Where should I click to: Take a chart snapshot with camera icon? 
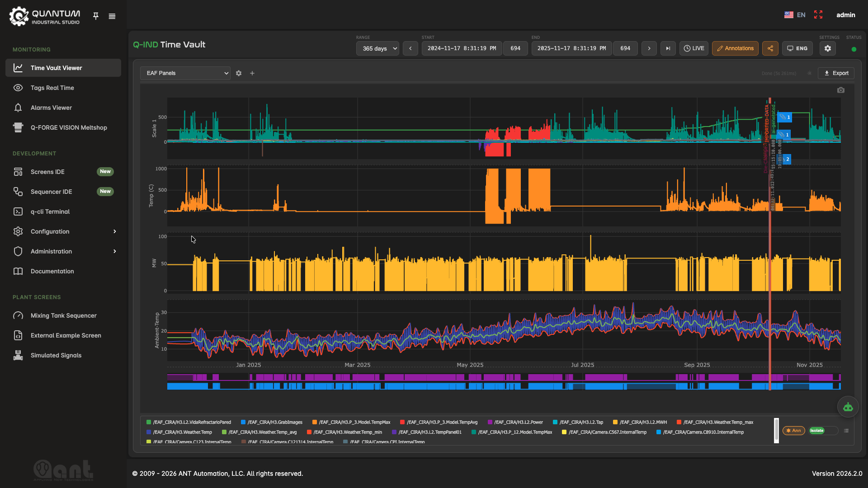[840, 90]
